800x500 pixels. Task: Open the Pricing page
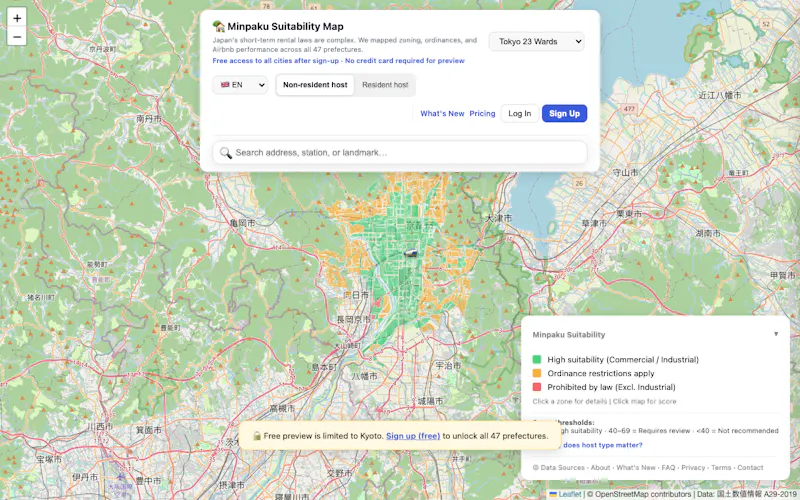click(482, 113)
